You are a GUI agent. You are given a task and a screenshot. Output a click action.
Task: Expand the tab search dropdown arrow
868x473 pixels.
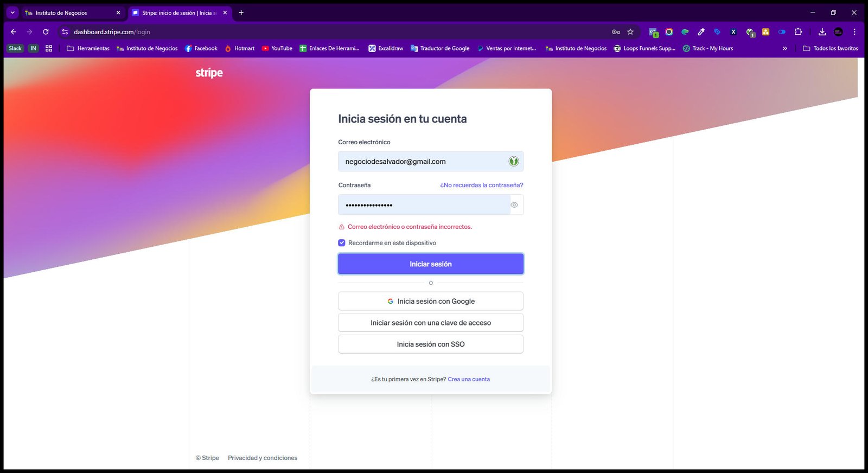click(12, 12)
